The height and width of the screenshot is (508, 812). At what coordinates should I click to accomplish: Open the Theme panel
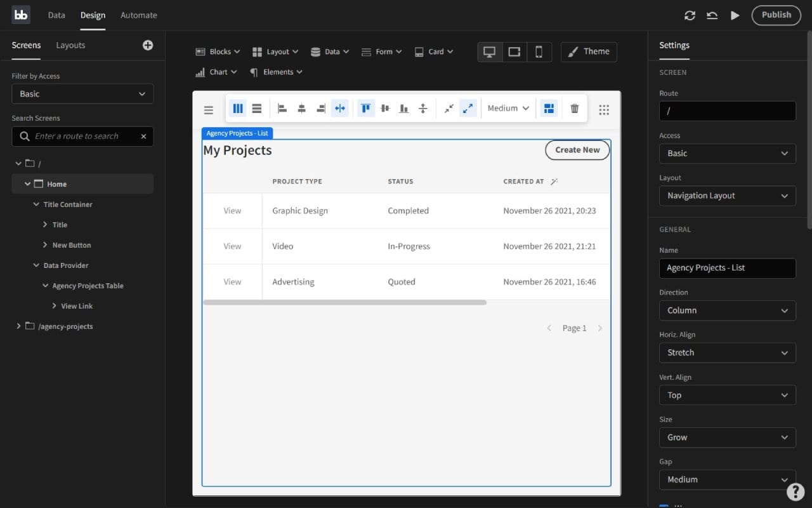pos(588,51)
